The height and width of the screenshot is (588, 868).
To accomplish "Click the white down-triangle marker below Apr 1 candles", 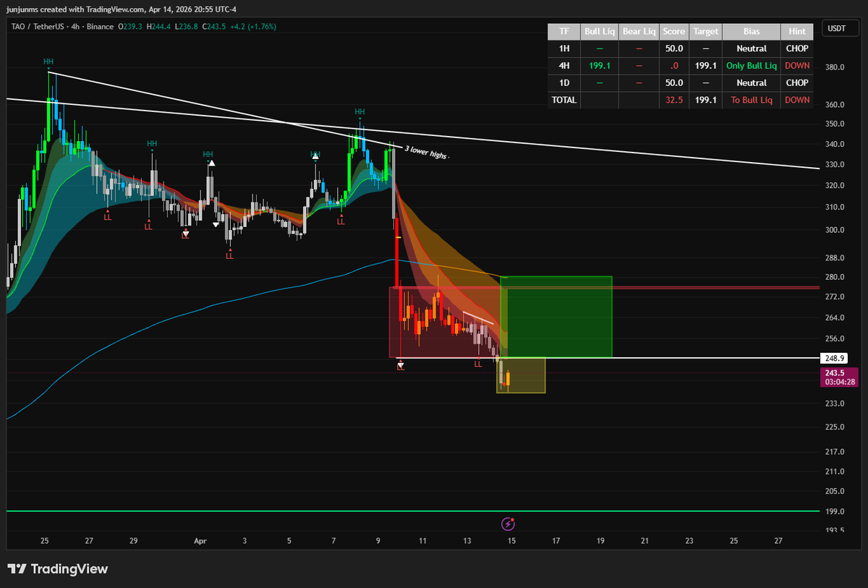I will coord(216,224).
